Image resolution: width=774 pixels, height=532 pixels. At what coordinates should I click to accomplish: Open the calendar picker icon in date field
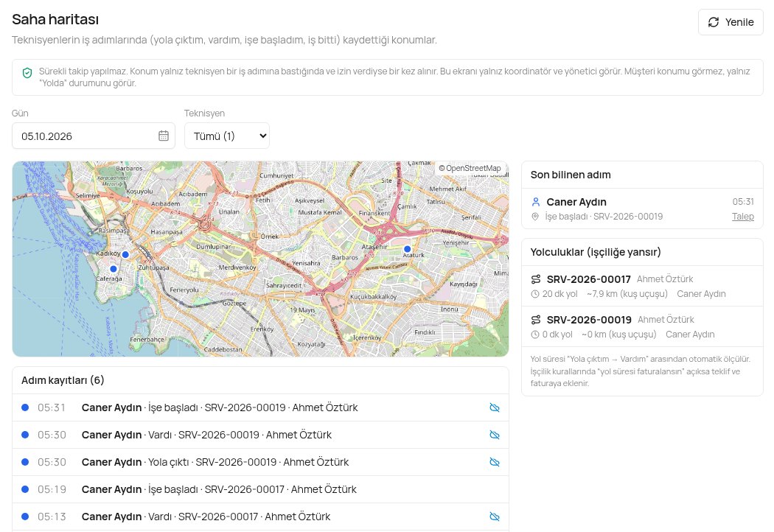(x=164, y=136)
